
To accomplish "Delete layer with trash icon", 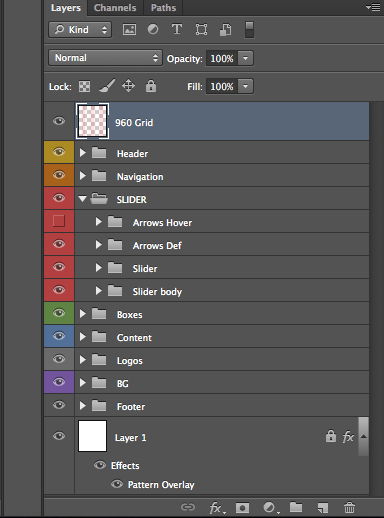I will [x=349, y=508].
